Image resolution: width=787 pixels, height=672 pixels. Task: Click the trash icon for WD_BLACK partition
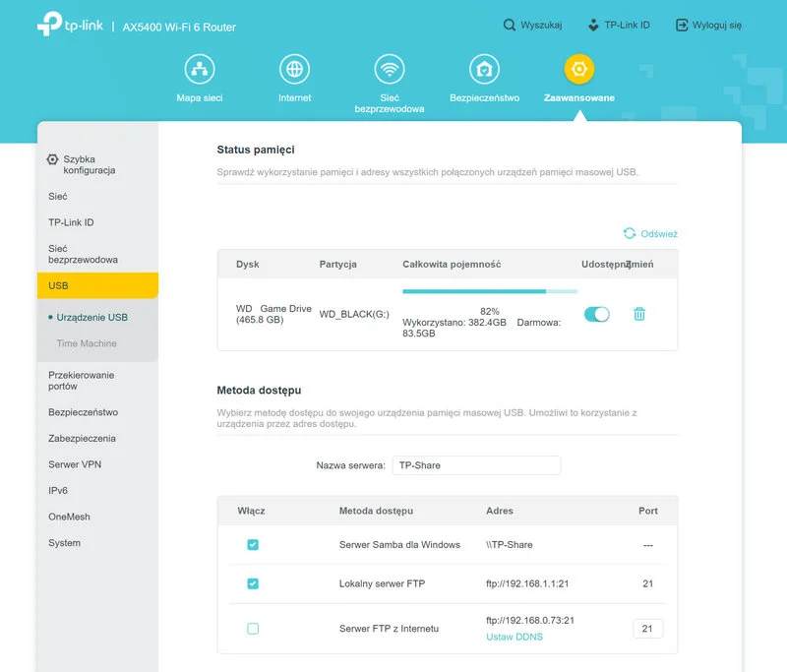click(x=639, y=314)
